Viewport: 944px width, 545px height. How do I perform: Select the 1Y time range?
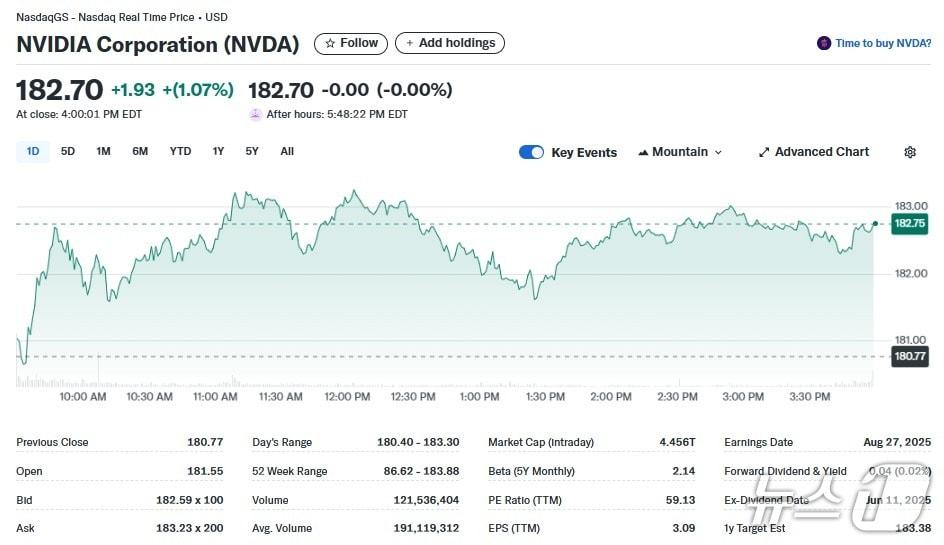[x=218, y=152]
